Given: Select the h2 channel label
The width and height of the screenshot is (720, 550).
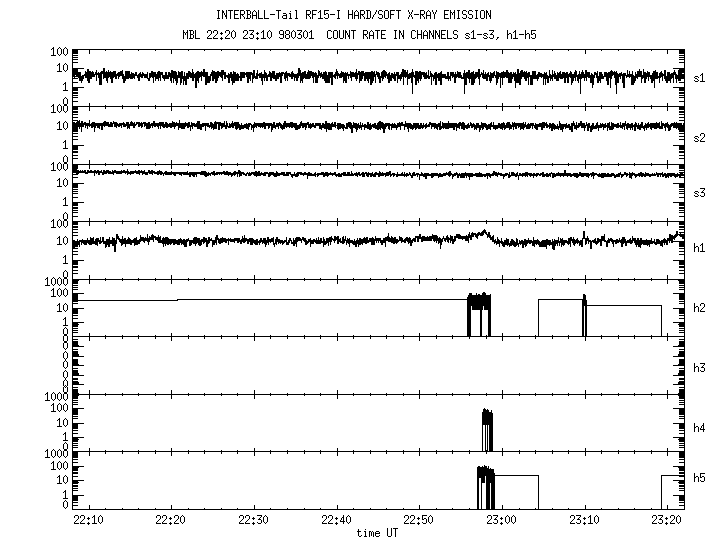Looking at the screenshot, I should [x=700, y=309].
